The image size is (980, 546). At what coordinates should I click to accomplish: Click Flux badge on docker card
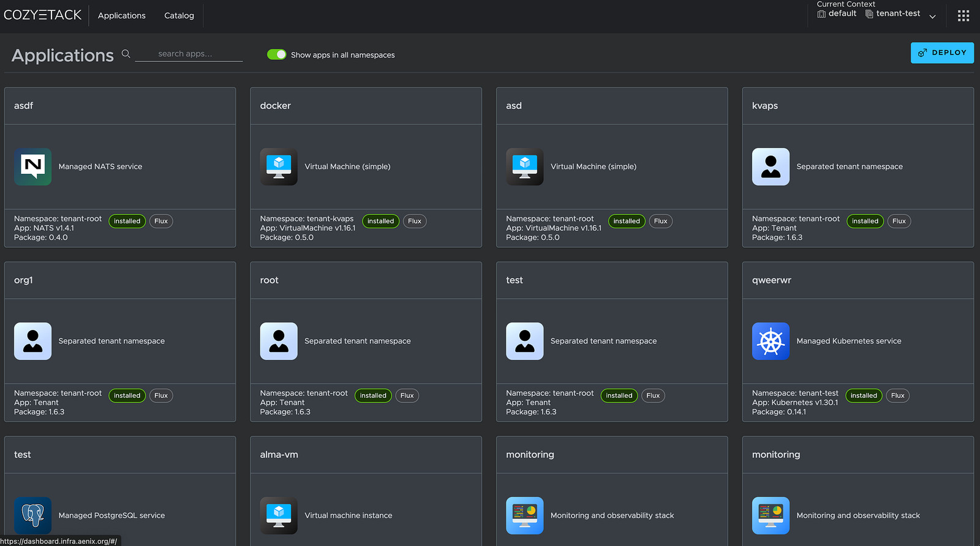pos(415,221)
